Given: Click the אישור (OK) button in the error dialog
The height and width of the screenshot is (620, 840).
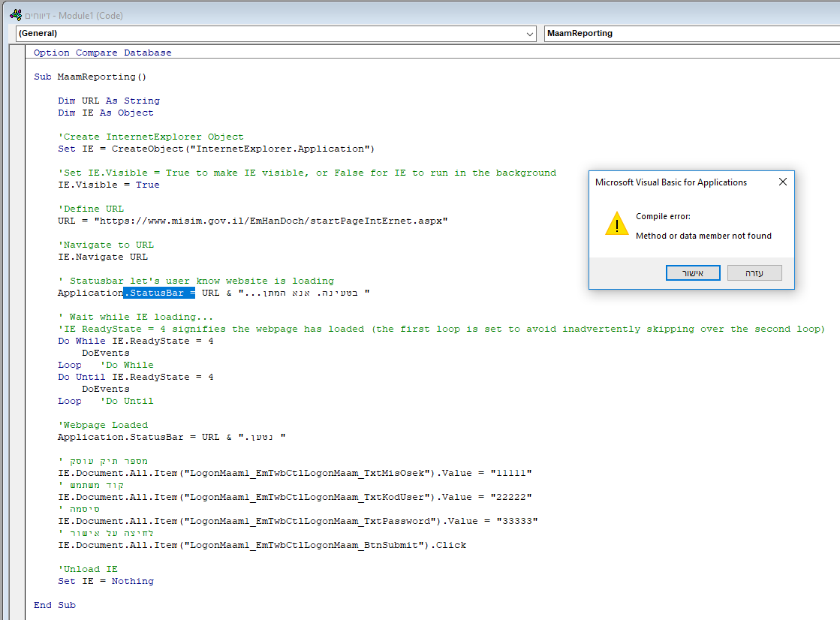Looking at the screenshot, I should coord(693,272).
